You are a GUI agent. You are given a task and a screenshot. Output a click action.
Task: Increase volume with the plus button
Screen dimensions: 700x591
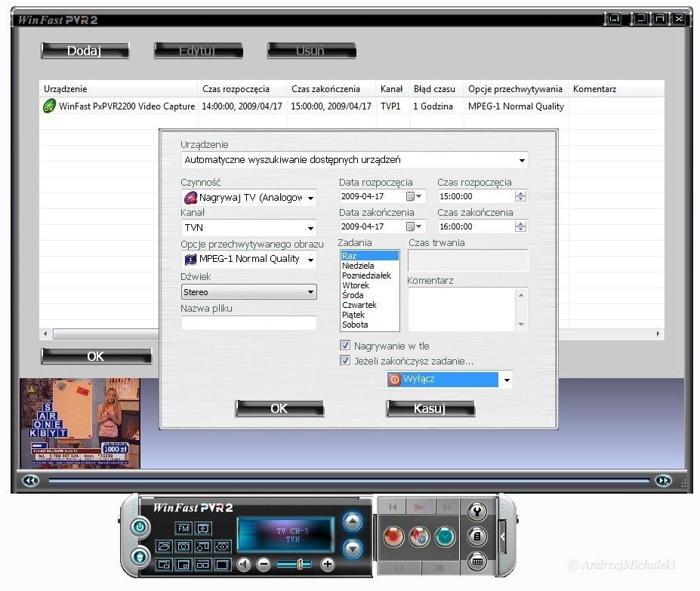point(328,565)
